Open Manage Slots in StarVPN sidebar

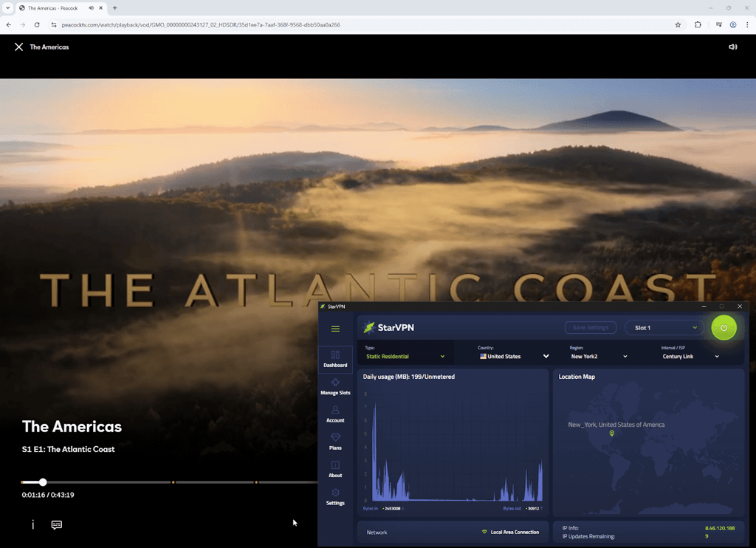[336, 387]
